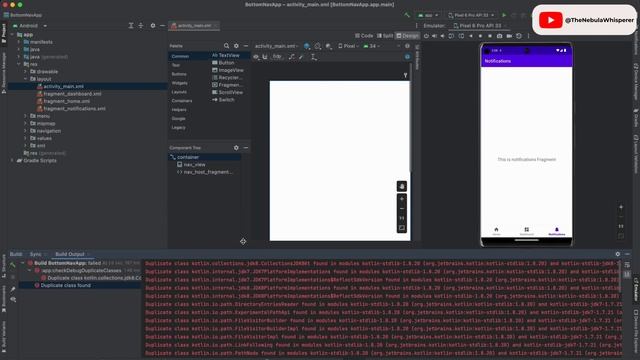
Task: Open the Build tab in the bottom panel
Action: coord(16,254)
